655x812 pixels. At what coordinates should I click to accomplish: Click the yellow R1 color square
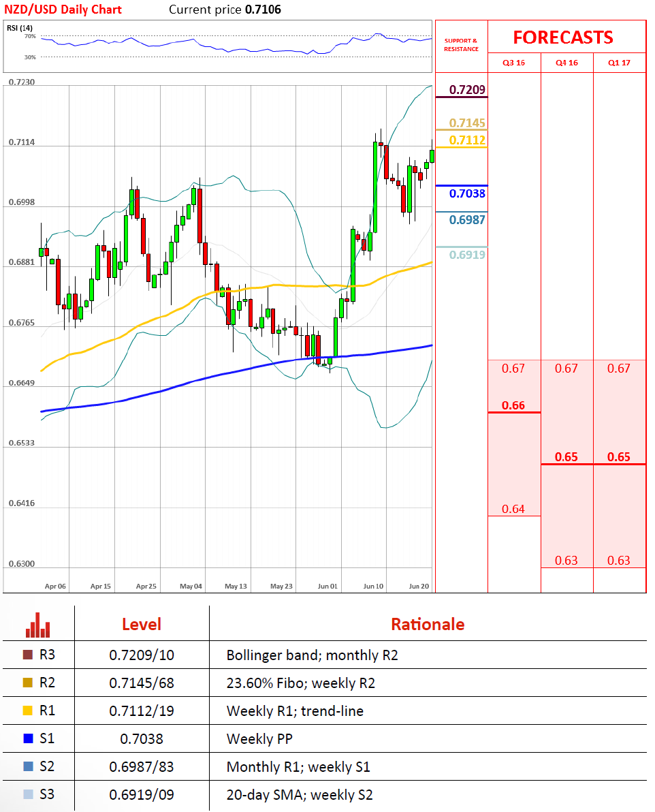coord(28,711)
